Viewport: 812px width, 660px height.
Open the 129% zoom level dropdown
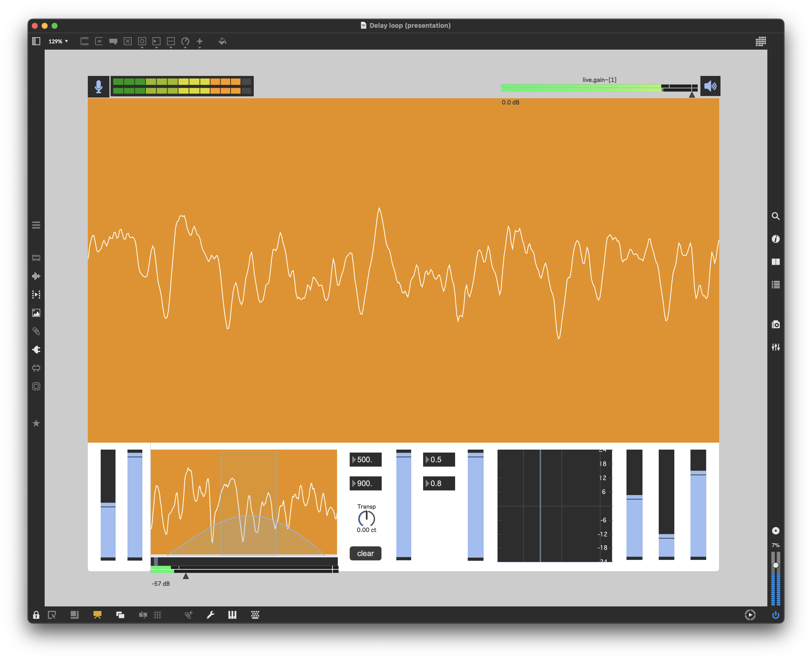click(x=58, y=41)
